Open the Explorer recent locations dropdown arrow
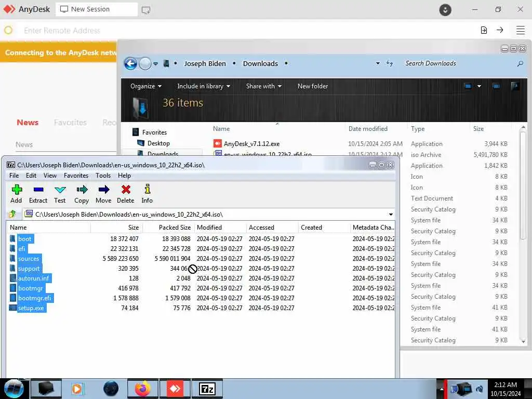 155,64
